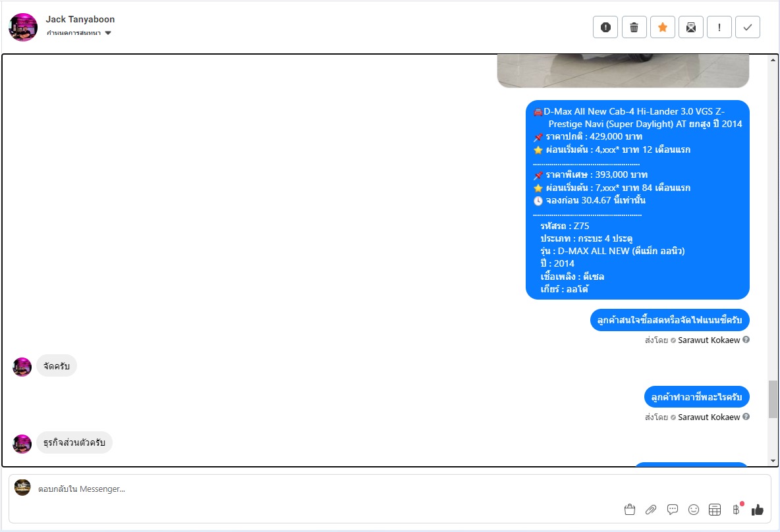Click customer avatar beside จัดครับ message

(22, 367)
